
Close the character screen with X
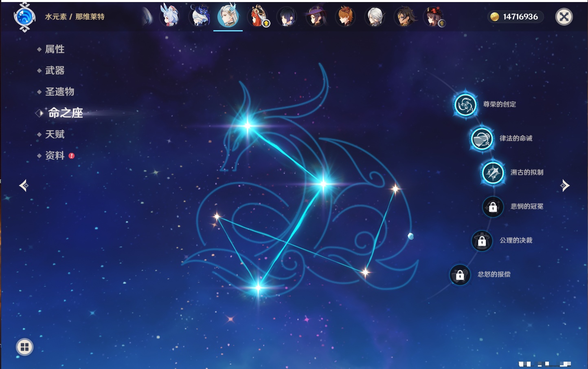point(564,17)
